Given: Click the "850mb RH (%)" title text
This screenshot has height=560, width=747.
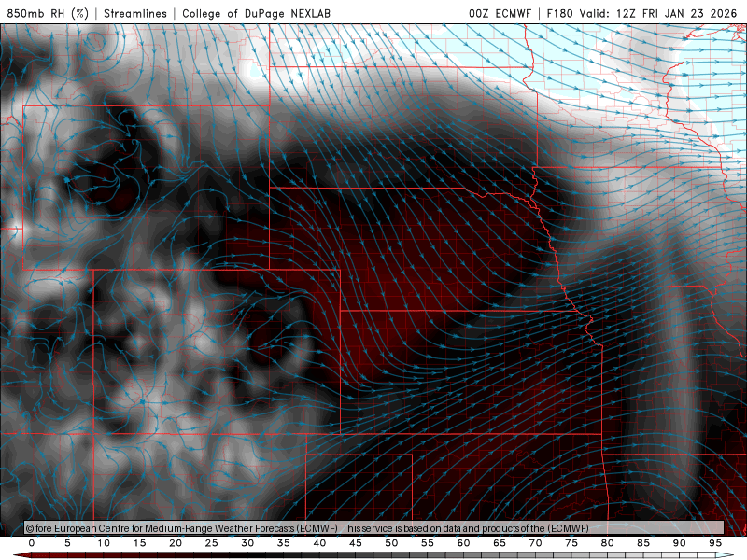Looking at the screenshot, I should (48, 13).
